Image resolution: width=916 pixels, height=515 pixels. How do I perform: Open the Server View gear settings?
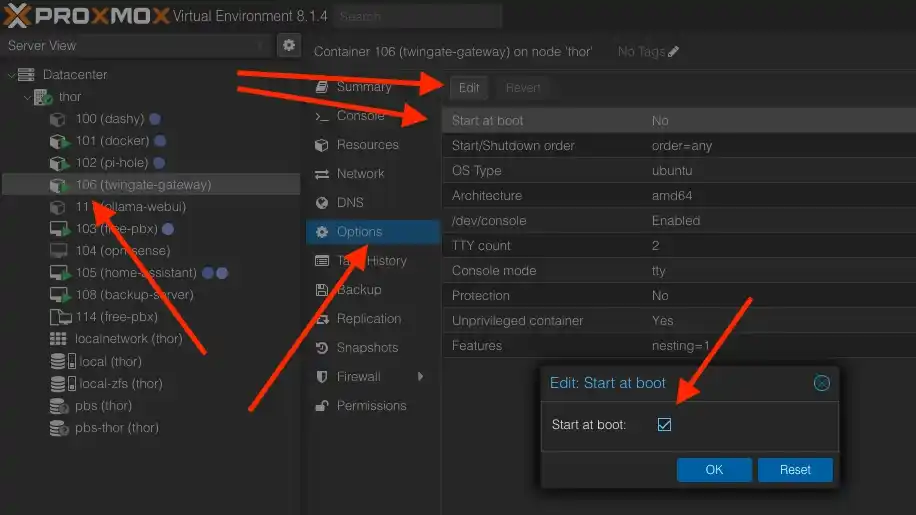click(289, 45)
